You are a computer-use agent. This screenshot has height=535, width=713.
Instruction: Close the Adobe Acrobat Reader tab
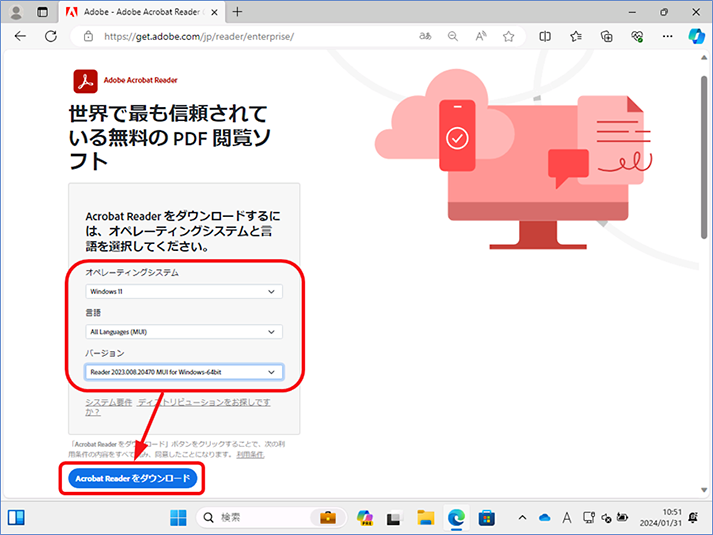click(214, 12)
